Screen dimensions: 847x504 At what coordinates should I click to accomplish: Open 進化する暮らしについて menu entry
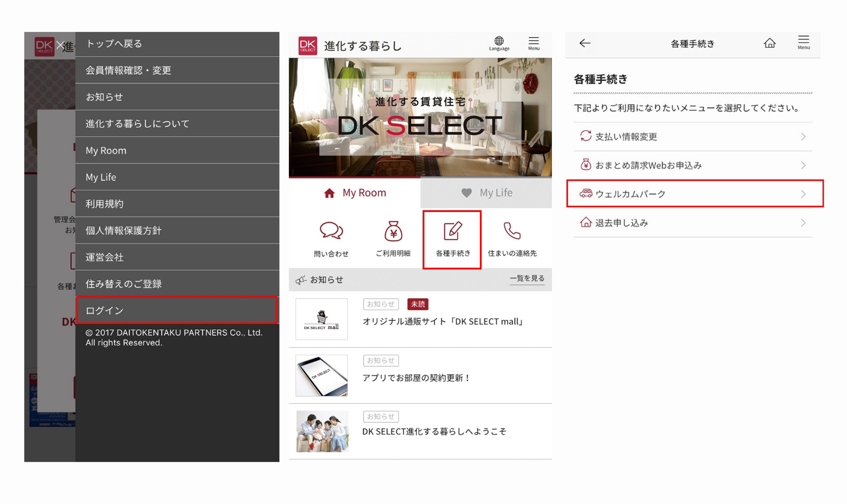coord(177,124)
